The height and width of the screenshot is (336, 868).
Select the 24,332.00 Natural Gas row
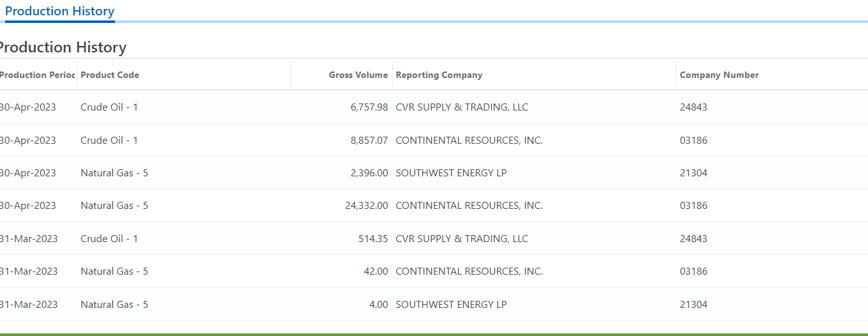(x=434, y=206)
